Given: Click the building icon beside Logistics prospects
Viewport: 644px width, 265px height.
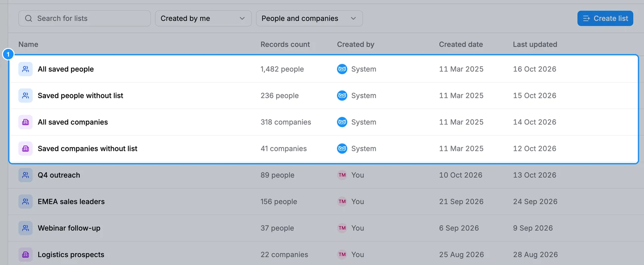Looking at the screenshot, I should [x=25, y=255].
